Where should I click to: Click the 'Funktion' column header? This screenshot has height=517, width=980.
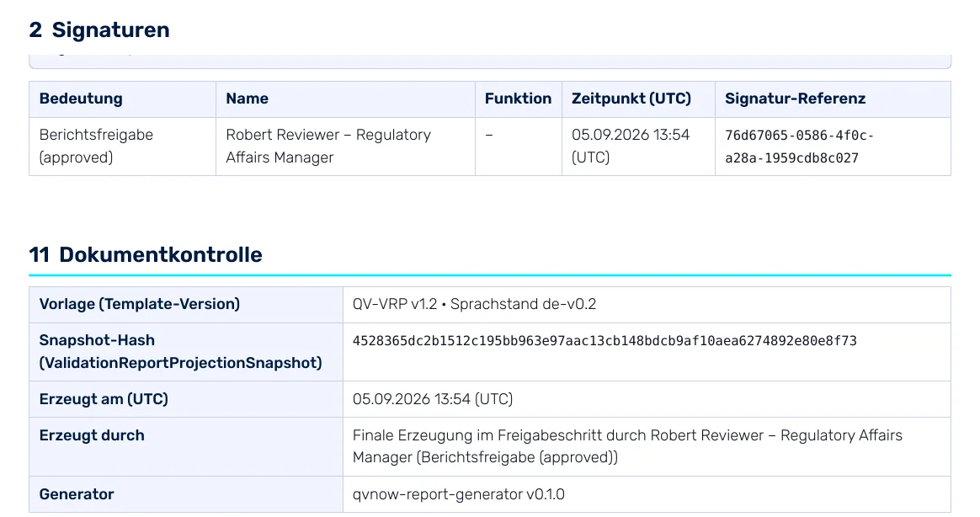point(518,99)
